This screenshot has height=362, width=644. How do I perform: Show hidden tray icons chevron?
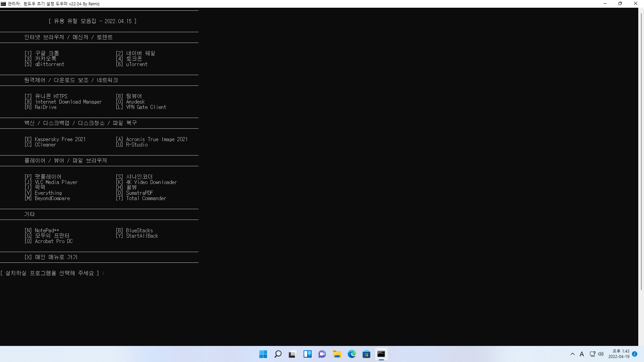(573, 354)
